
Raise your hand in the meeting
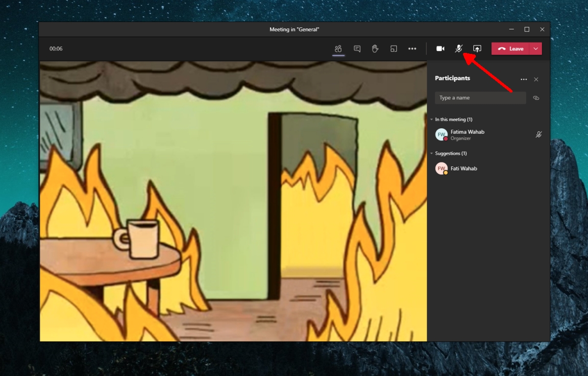(x=375, y=49)
